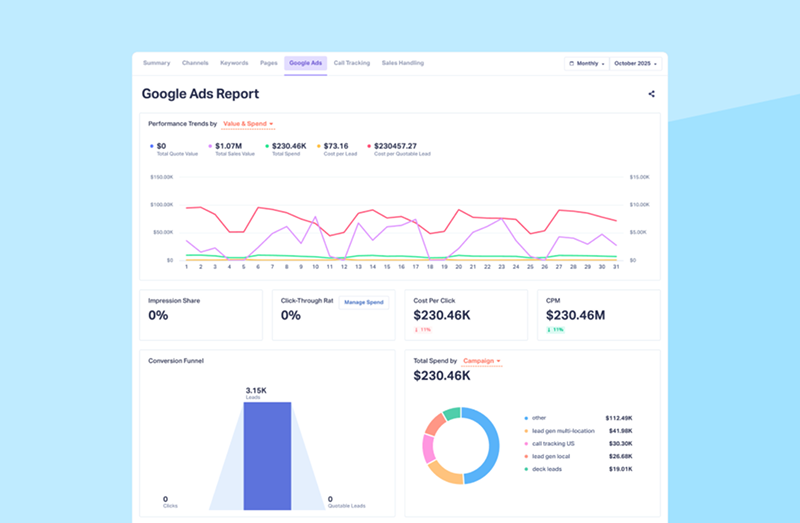
Task: Click the green 11% change badge
Action: tap(556, 330)
